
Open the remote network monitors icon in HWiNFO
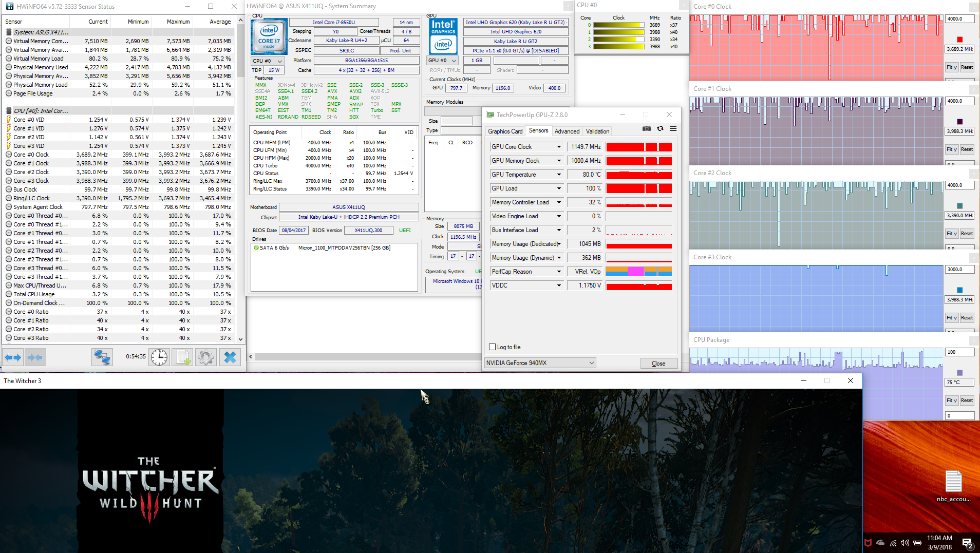(102, 357)
